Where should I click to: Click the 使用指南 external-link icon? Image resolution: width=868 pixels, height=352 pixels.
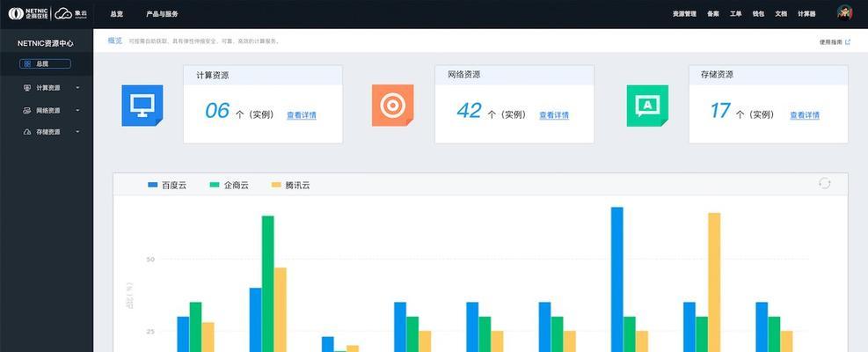[848, 41]
